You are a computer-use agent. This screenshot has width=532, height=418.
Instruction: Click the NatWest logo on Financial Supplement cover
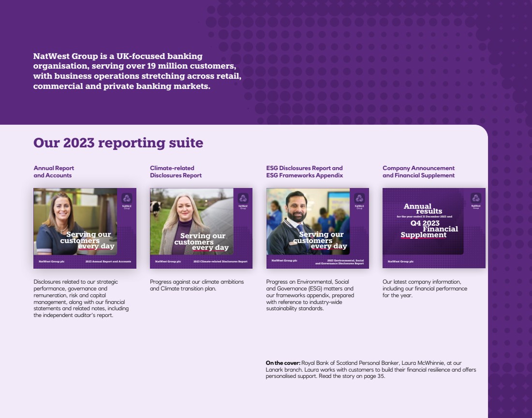476,201
